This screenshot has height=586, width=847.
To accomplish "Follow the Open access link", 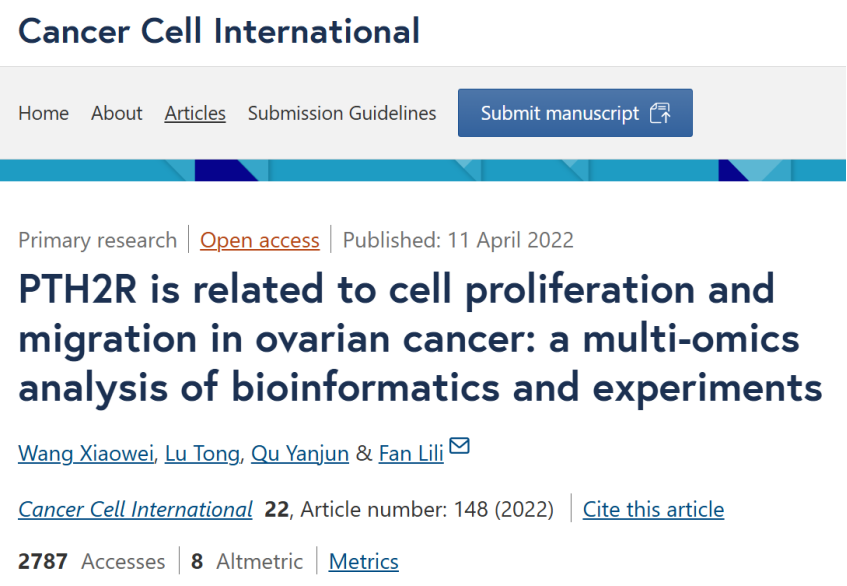I will point(260,240).
